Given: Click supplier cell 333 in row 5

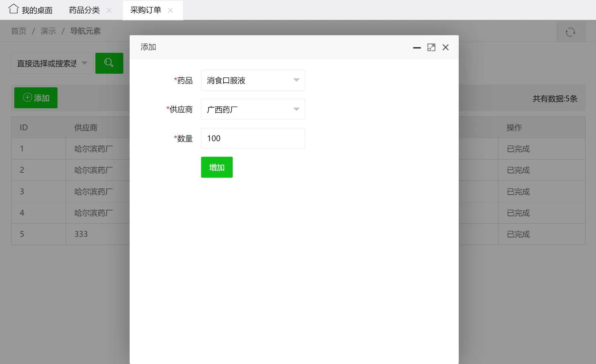Looking at the screenshot, I should point(81,234).
